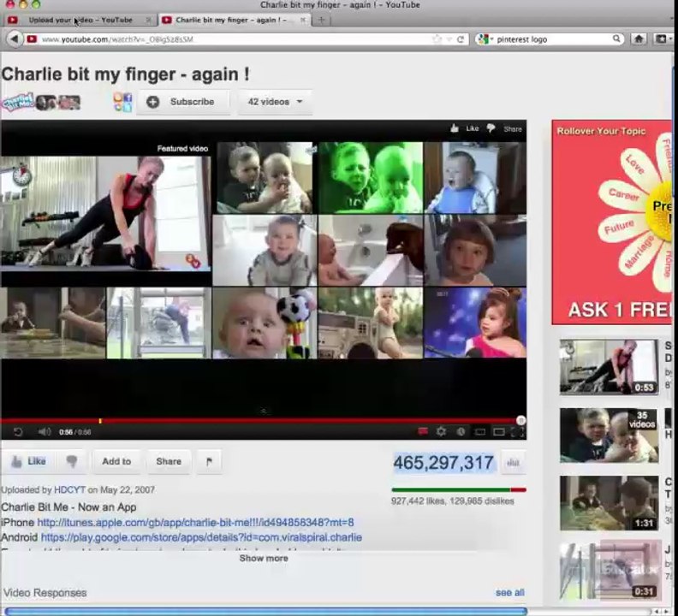Image resolution: width=678 pixels, height=616 pixels.
Task: Dislike the video below the player
Action: pos(72,462)
